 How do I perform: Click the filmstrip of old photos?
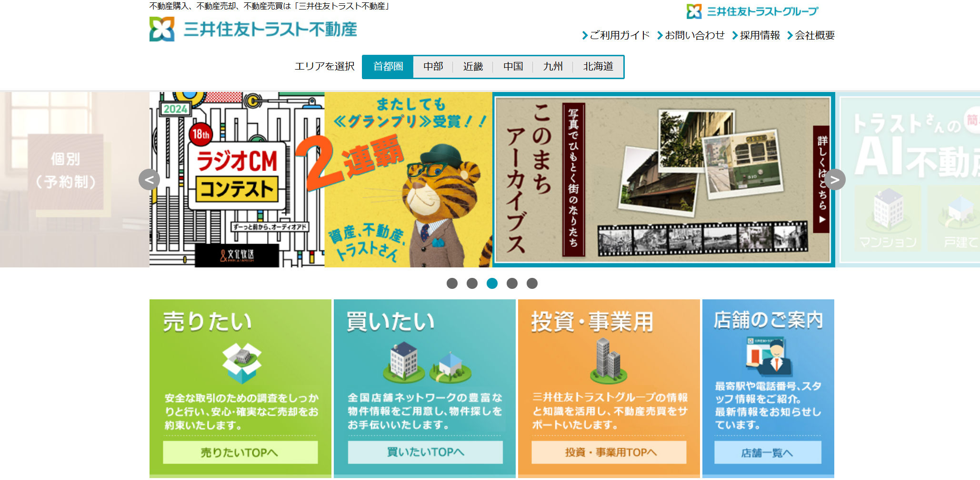703,238
